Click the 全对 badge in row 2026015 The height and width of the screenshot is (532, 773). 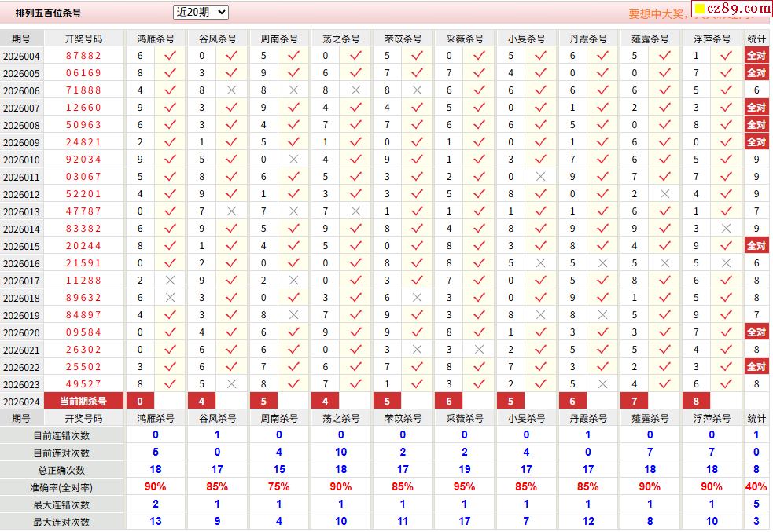(x=756, y=245)
